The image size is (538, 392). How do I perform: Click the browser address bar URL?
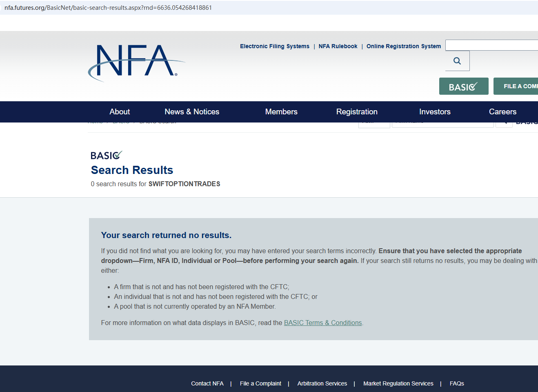pyautogui.click(x=108, y=8)
